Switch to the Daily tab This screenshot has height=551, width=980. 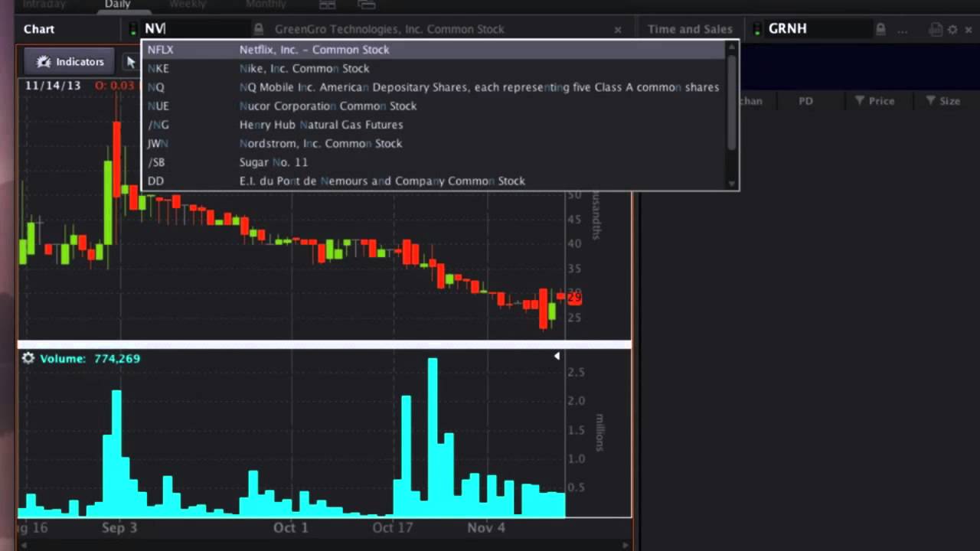117,5
